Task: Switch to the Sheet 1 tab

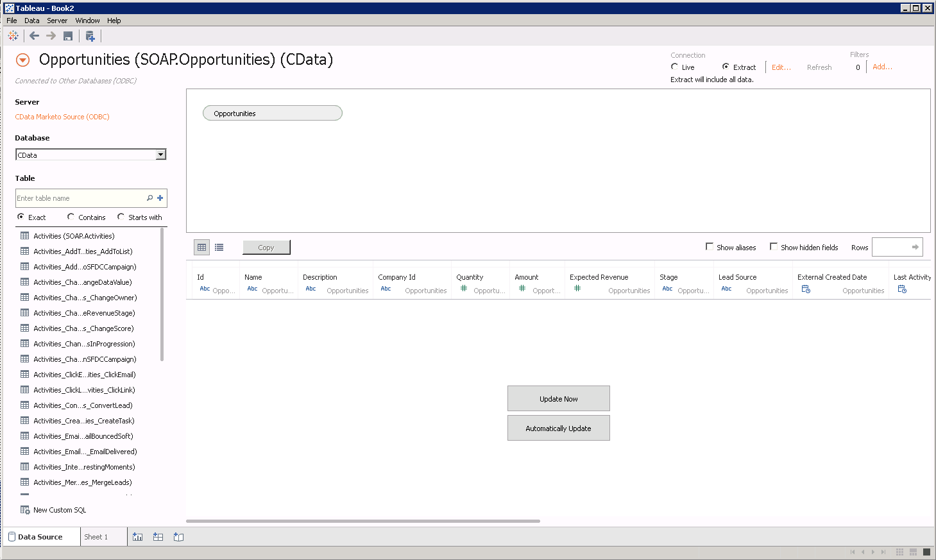Action: tap(99, 537)
